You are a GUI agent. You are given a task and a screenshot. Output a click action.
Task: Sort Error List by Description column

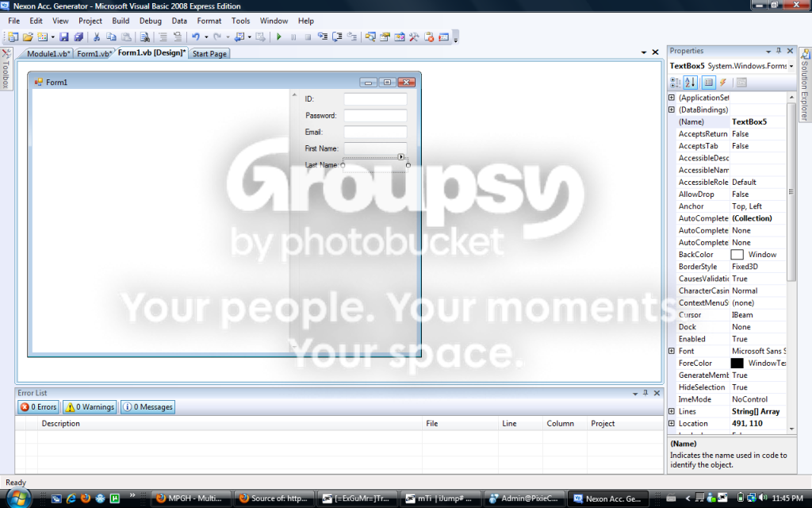coord(229,424)
